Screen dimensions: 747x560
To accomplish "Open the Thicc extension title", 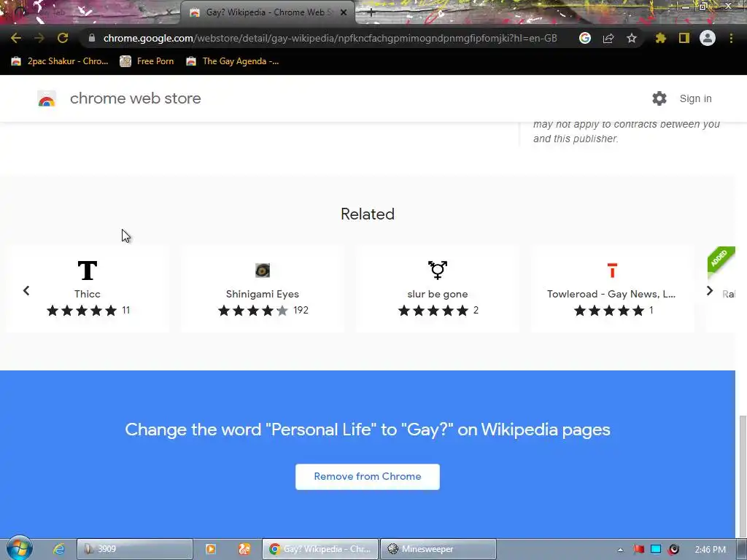I will [x=88, y=294].
